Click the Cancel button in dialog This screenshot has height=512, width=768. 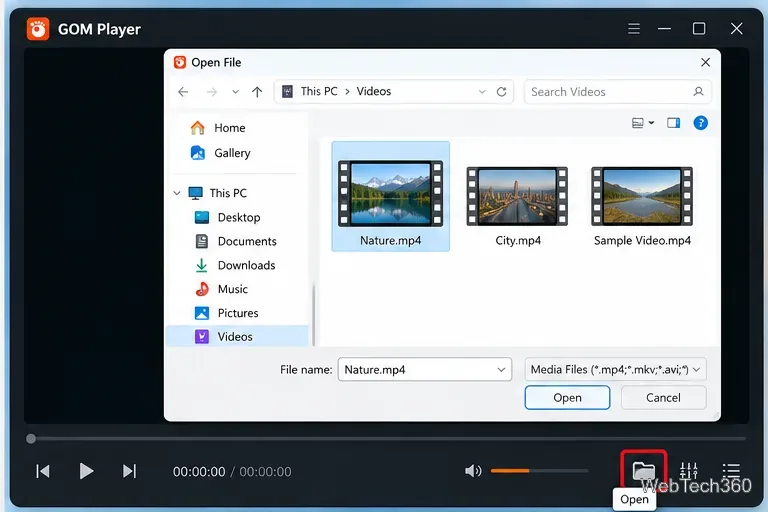click(x=663, y=397)
